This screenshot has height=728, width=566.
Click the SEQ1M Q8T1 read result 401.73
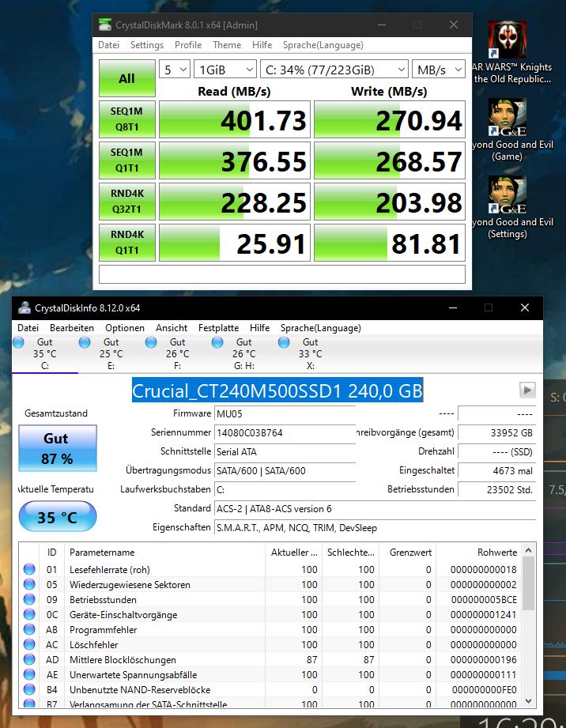click(235, 120)
